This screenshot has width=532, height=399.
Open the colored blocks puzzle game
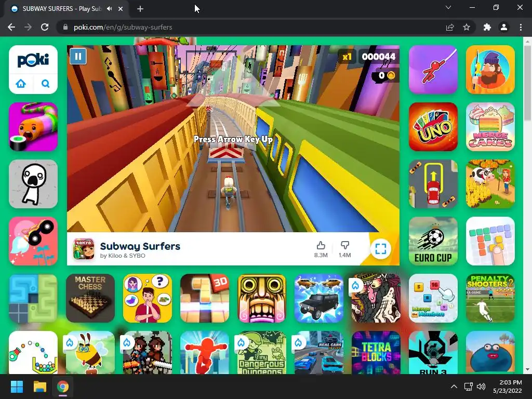pos(490,241)
